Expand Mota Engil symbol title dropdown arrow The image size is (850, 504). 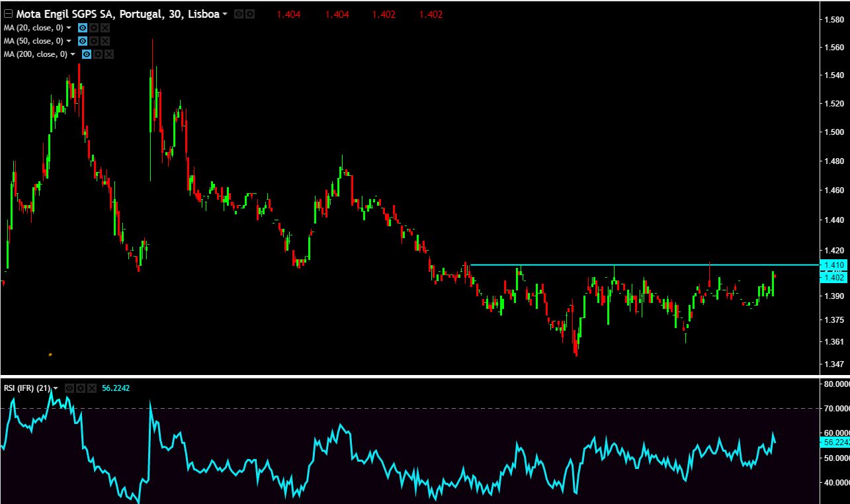pyautogui.click(x=225, y=15)
